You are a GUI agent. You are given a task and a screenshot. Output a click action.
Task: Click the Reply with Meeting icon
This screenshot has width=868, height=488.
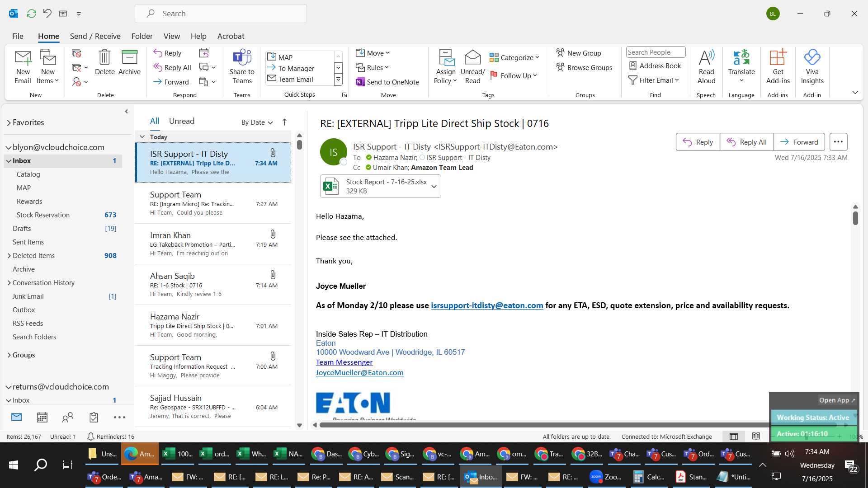click(204, 53)
